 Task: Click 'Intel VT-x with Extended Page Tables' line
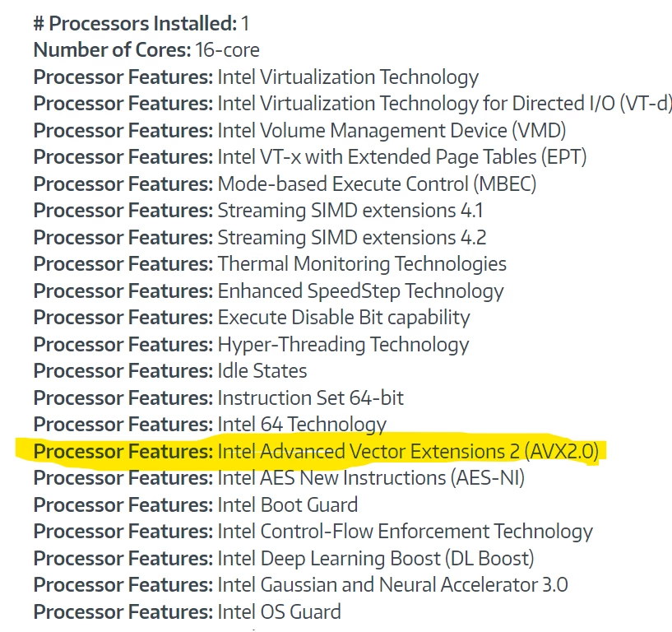pos(310,157)
